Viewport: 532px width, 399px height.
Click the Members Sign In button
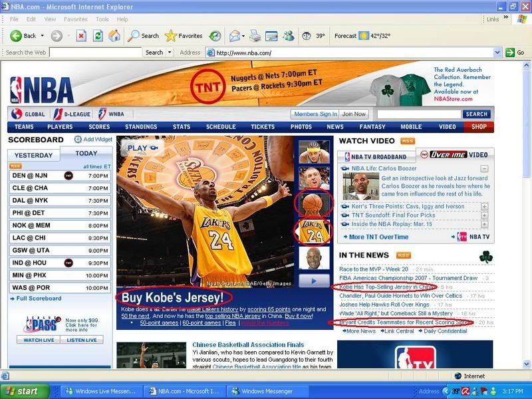pyautogui.click(x=315, y=114)
